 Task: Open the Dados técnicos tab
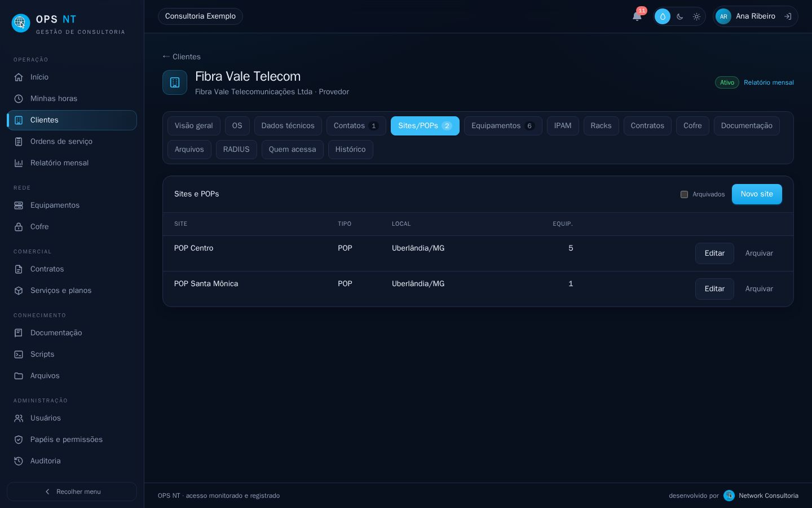[288, 126]
